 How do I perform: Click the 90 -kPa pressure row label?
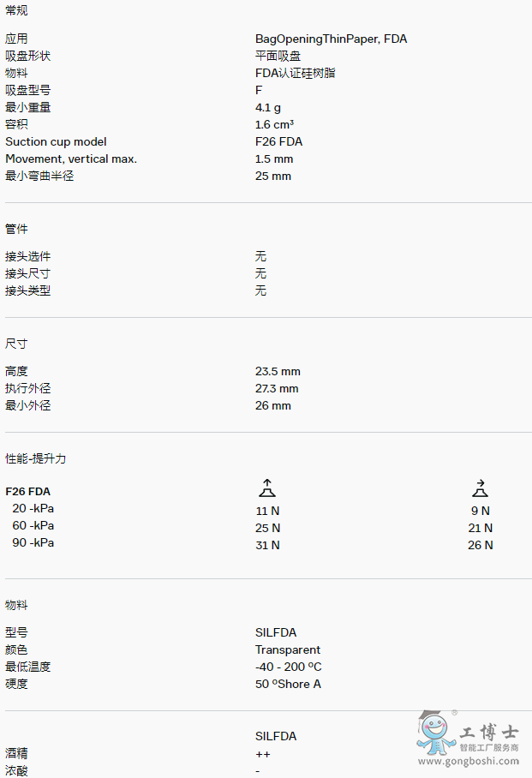tap(33, 542)
